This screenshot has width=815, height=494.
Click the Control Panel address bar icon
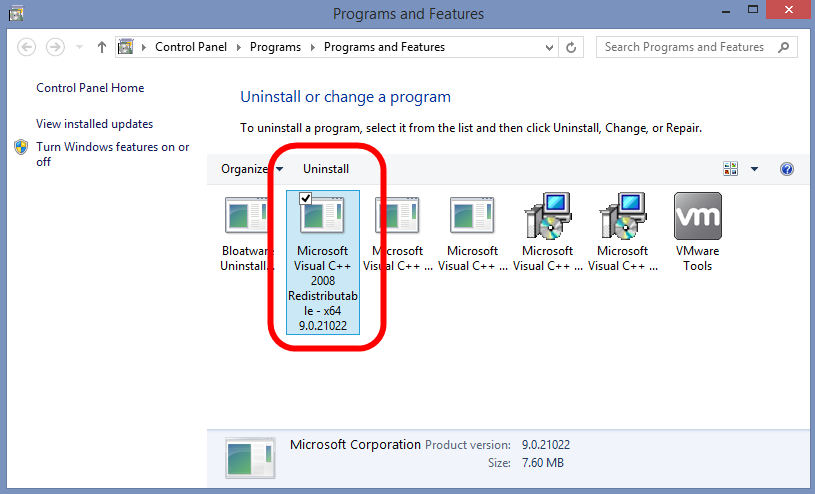point(125,47)
